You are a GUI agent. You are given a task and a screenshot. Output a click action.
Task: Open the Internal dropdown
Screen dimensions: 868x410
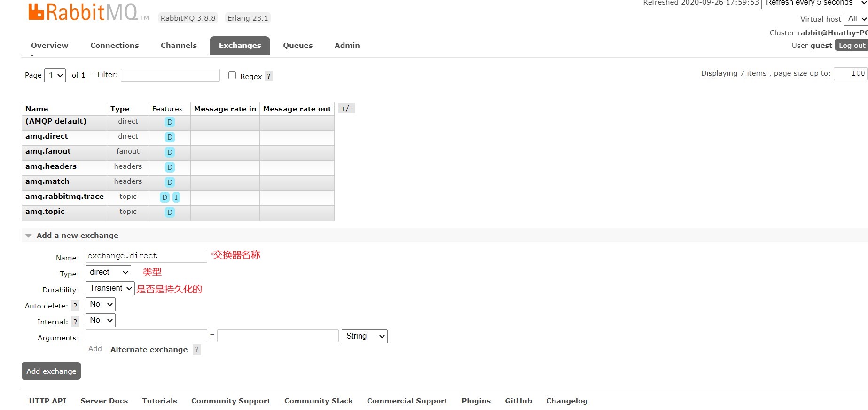tap(101, 320)
